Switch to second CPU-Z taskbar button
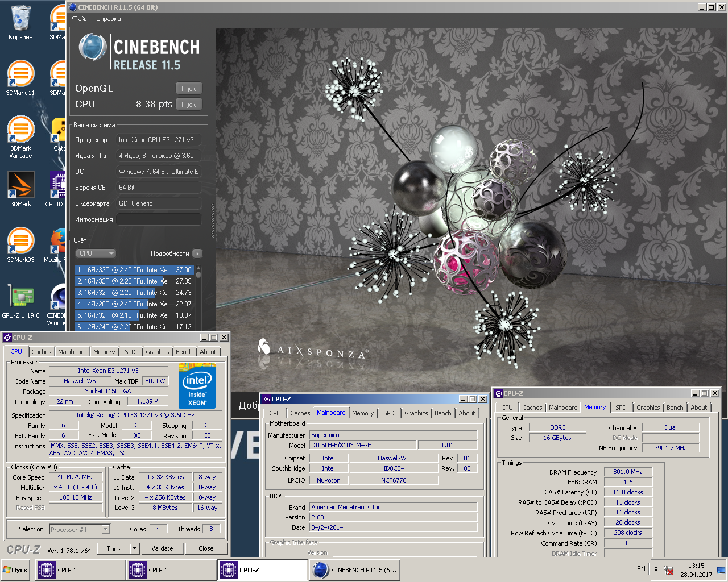728x582 pixels. coord(172,570)
